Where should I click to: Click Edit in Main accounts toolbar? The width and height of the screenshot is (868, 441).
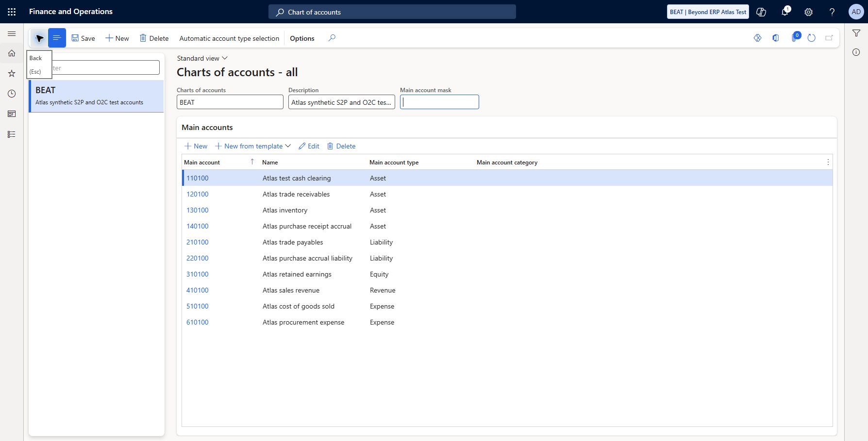tap(309, 146)
